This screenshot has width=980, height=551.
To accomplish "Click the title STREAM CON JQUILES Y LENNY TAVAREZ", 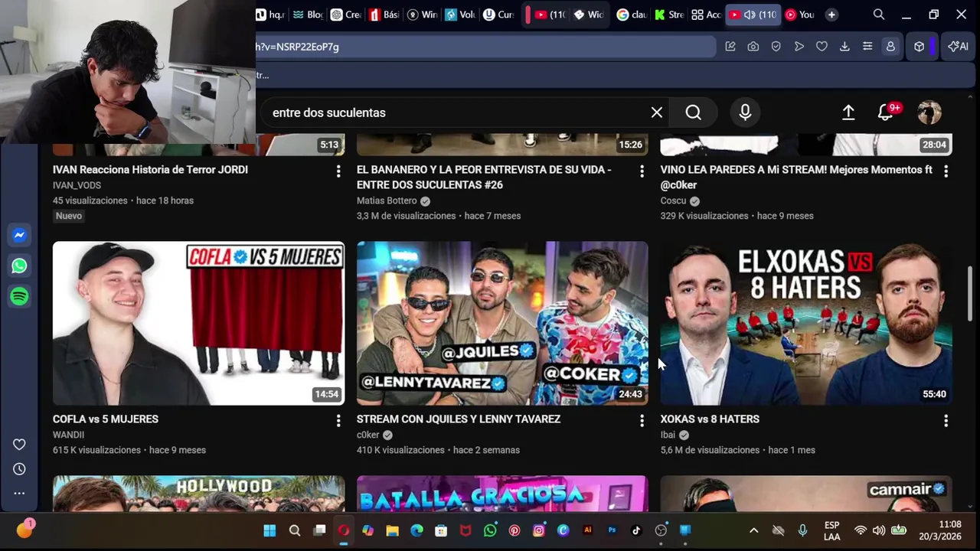I will click(x=459, y=419).
